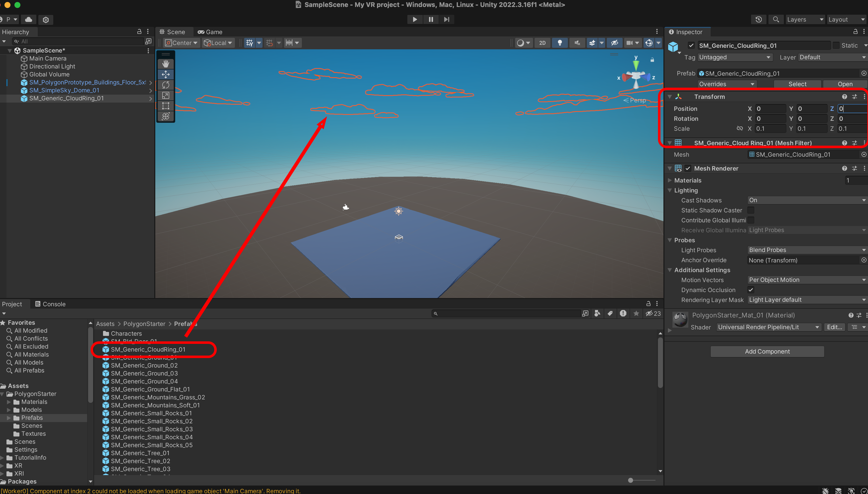
Task: Toggle 2D view mode
Action: 542,43
